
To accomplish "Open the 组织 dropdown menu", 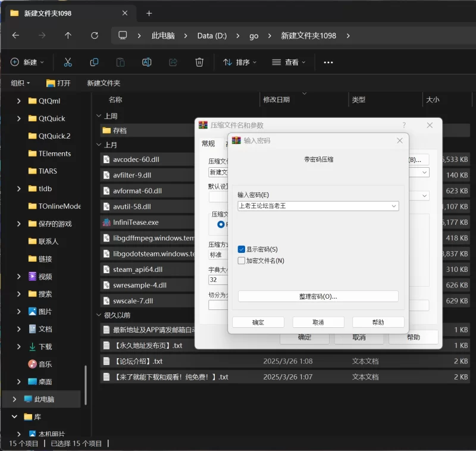I will pyautogui.click(x=20, y=83).
